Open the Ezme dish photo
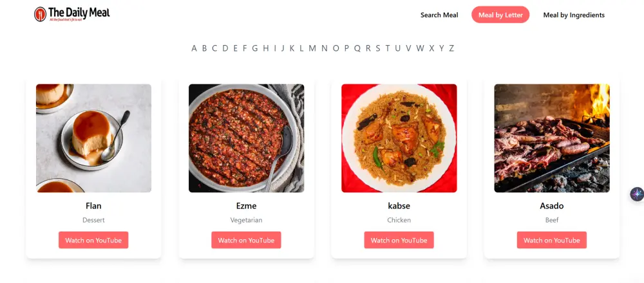The width and height of the screenshot is (644, 283). [247, 138]
